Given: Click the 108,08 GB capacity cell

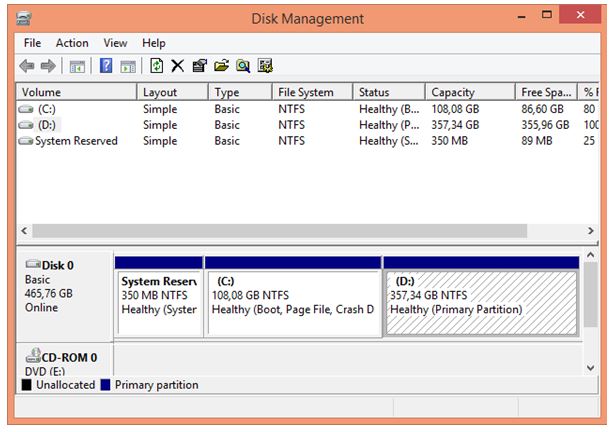Looking at the screenshot, I should click(x=455, y=109).
